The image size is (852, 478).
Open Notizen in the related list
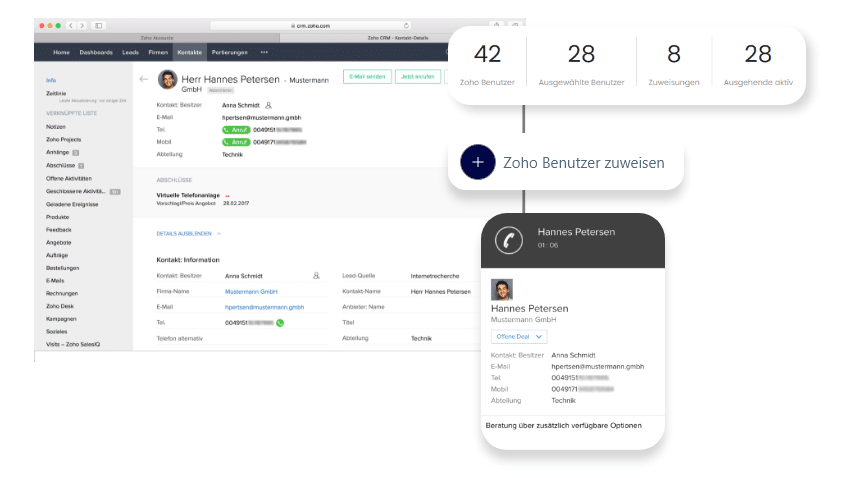56,127
